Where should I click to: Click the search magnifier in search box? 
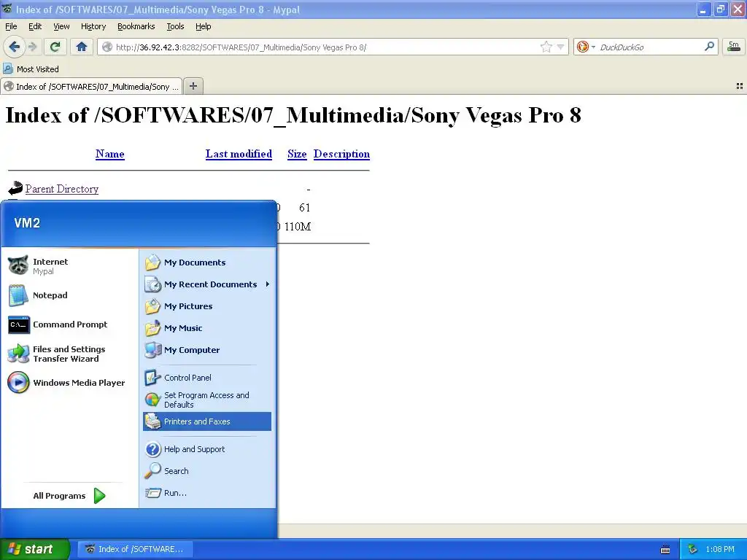709,46
